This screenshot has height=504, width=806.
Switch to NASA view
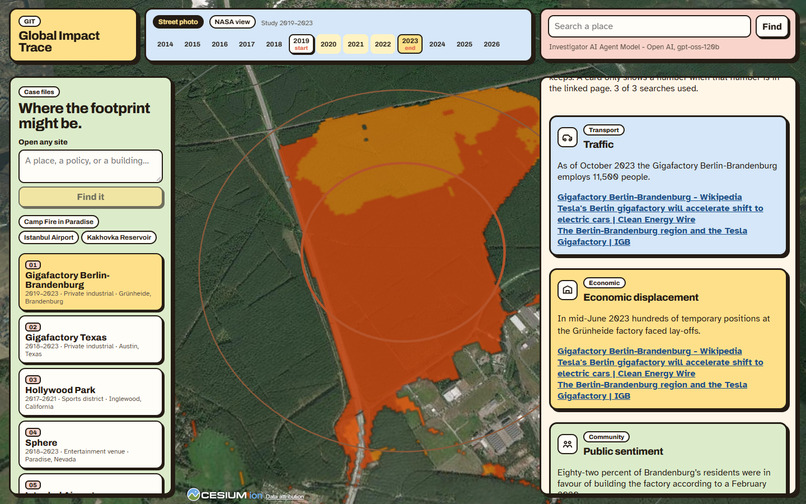coord(232,22)
